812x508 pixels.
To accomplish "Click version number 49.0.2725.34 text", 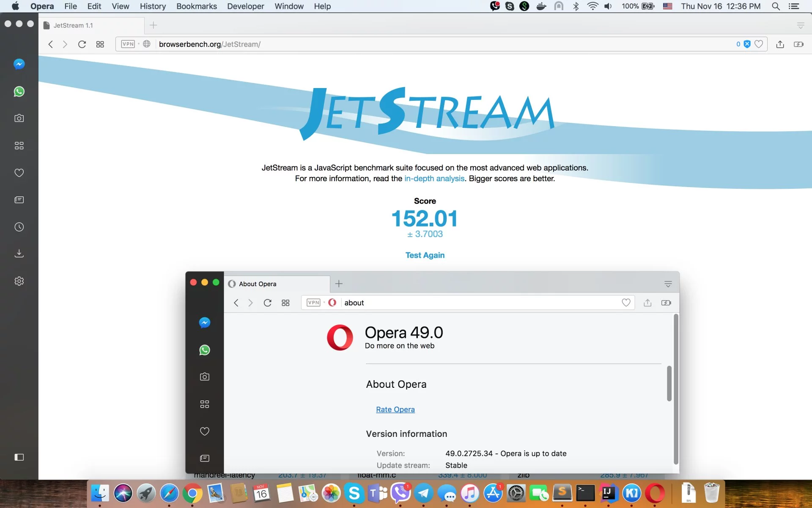I will 469,453.
